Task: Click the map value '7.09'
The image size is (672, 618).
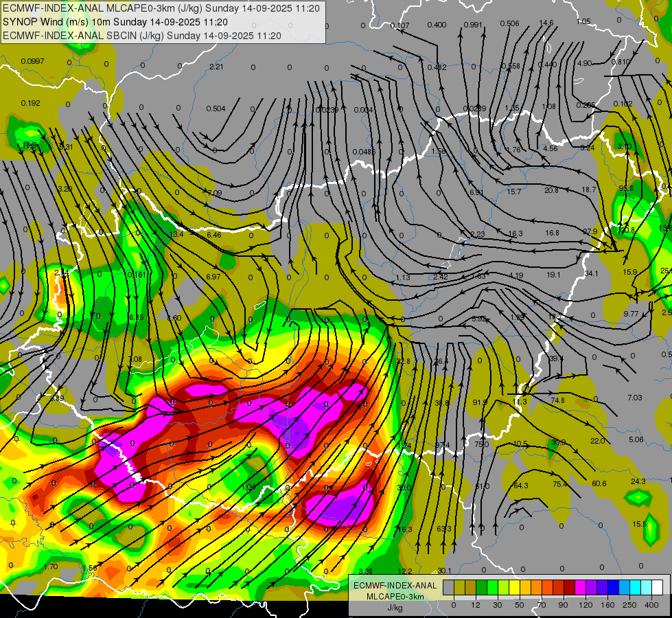Action: tap(215, 193)
